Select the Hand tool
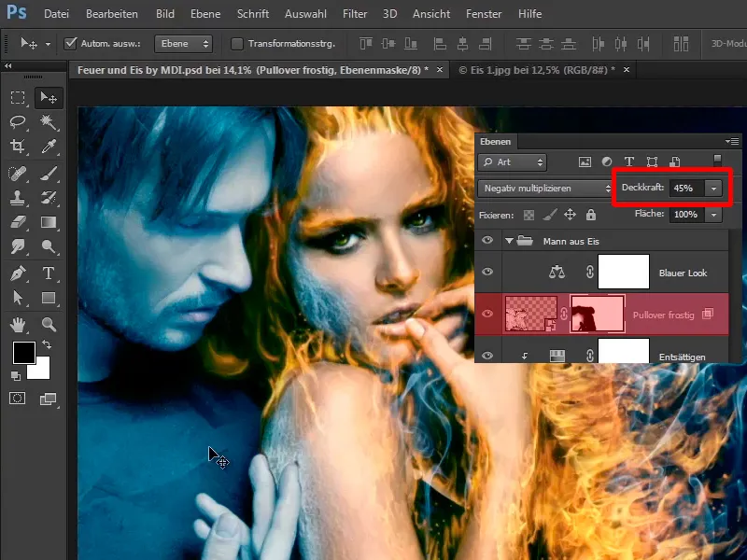Screen dimensions: 747x560 pyautogui.click(x=18, y=325)
